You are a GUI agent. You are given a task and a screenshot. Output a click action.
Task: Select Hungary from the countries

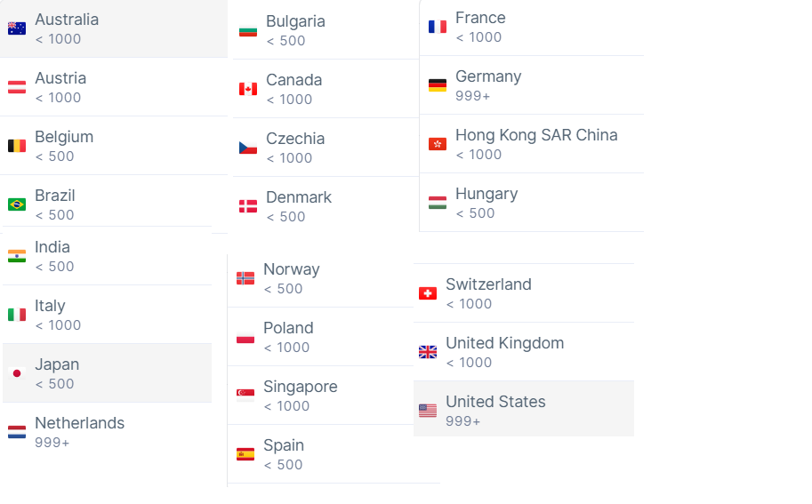click(531, 203)
